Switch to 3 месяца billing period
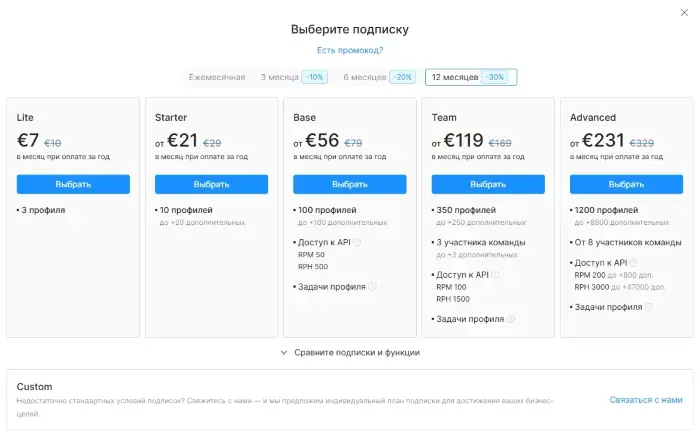 coord(294,77)
